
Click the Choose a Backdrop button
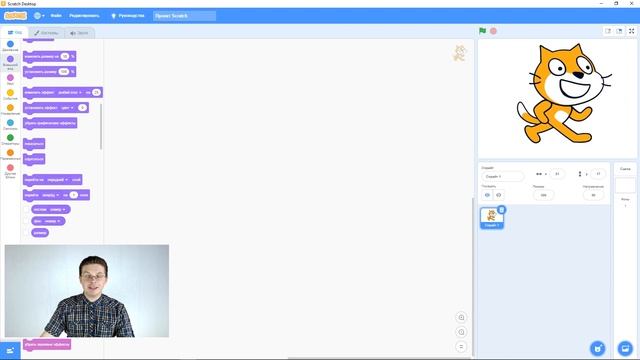pyautogui.click(x=625, y=349)
